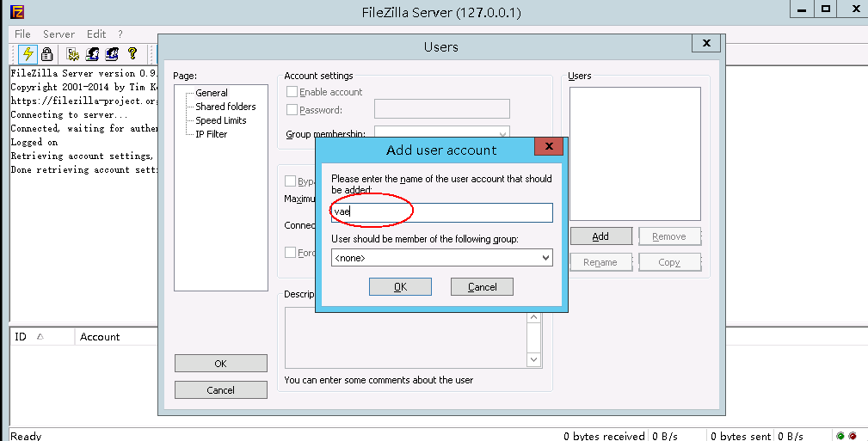Expand the Group membership combo box
Screen dimensions: 868x441
(x=502, y=134)
